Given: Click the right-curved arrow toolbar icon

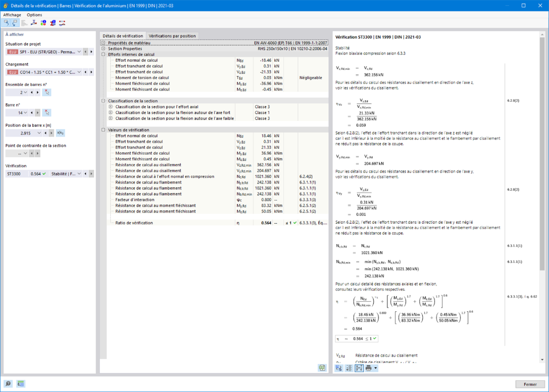Looking at the screenshot, I should click(15, 23).
